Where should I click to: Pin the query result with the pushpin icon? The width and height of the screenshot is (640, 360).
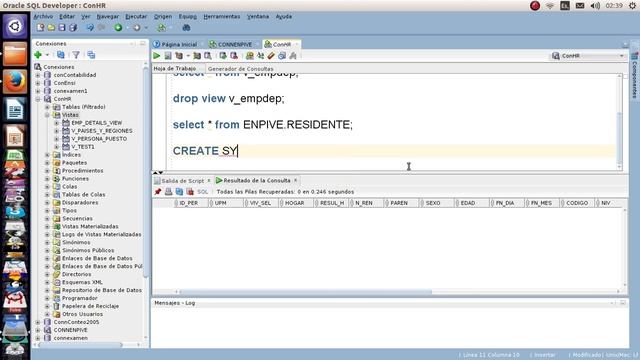[158, 191]
